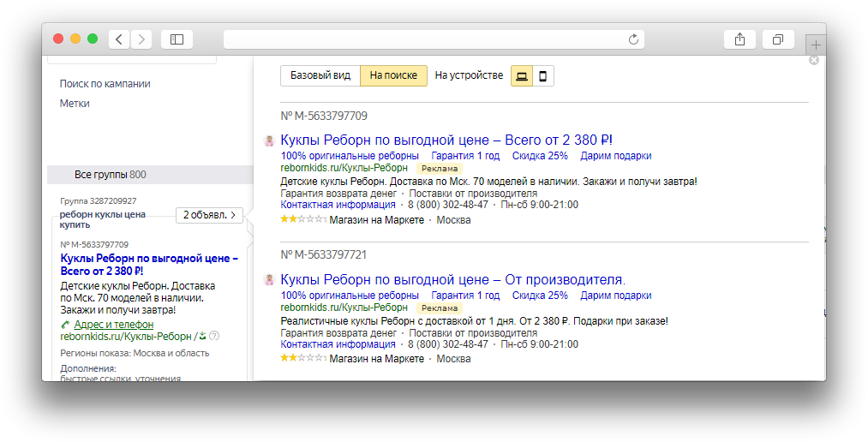Click Гарантия 1 год in first ad
Image resolution: width=868 pixels, height=442 pixels.
465,156
